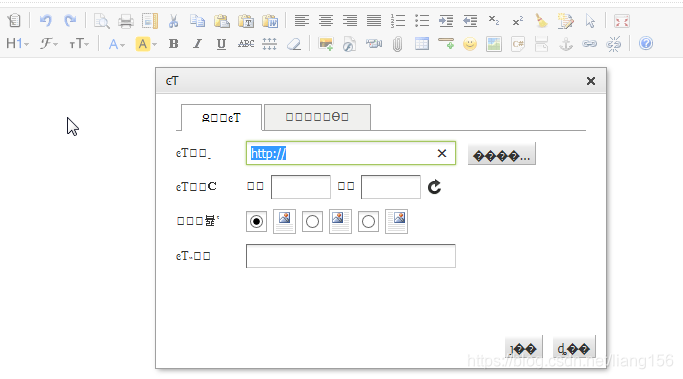Align text left
This screenshot has height=379, width=683.
click(302, 20)
